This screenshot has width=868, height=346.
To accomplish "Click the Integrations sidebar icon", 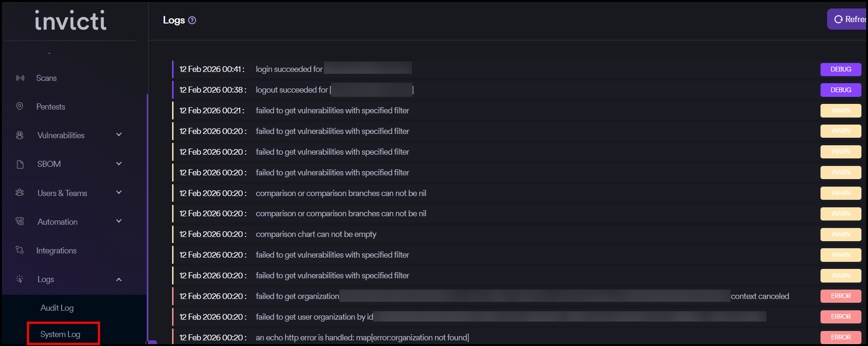I will (x=20, y=250).
